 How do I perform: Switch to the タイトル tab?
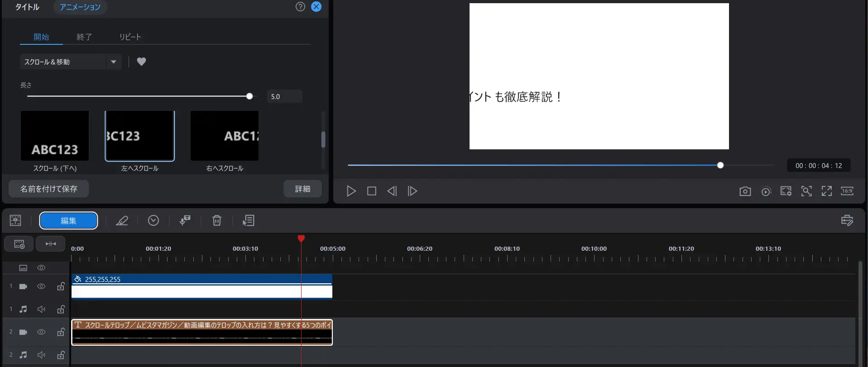click(27, 7)
